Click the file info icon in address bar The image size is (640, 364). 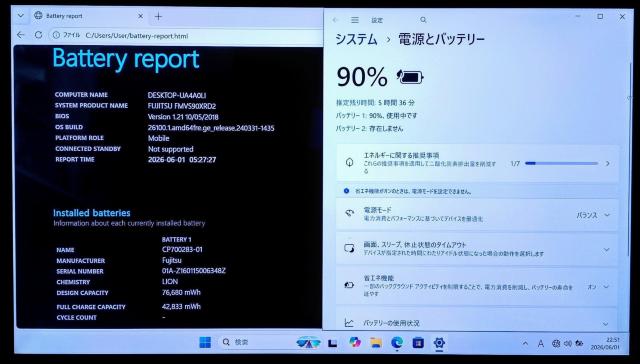57,36
